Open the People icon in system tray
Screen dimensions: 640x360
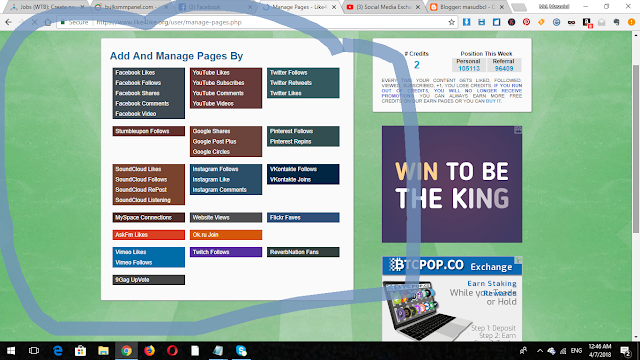[523, 351]
